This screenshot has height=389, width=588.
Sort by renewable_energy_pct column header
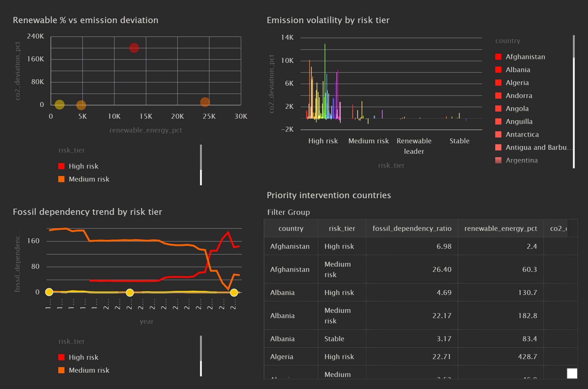click(x=500, y=228)
